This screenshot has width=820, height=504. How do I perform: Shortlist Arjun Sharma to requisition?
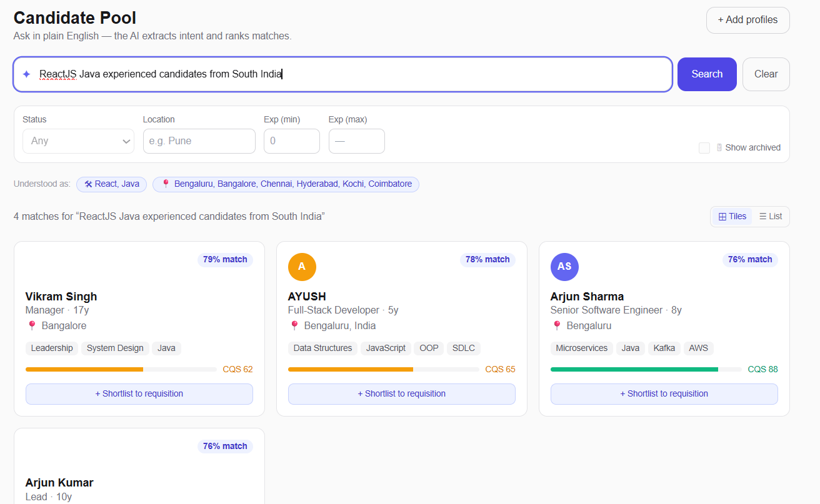pyautogui.click(x=664, y=394)
